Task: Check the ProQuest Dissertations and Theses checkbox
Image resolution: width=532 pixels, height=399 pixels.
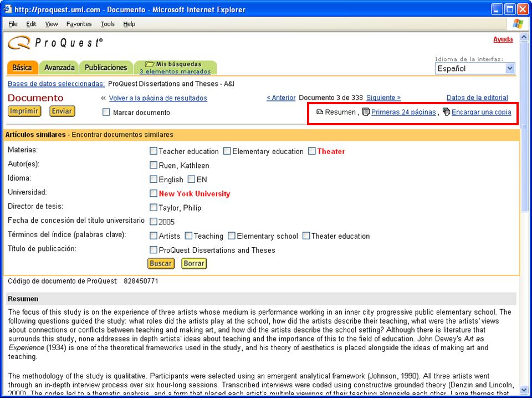Action: (x=154, y=250)
